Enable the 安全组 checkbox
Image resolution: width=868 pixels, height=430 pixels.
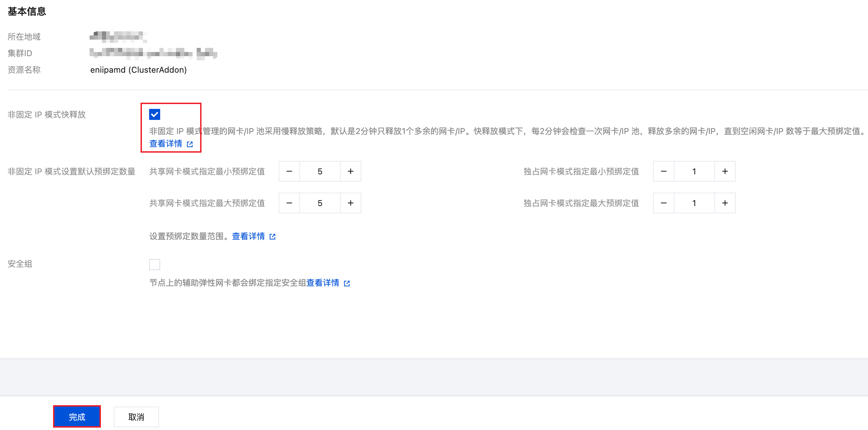[x=155, y=265]
